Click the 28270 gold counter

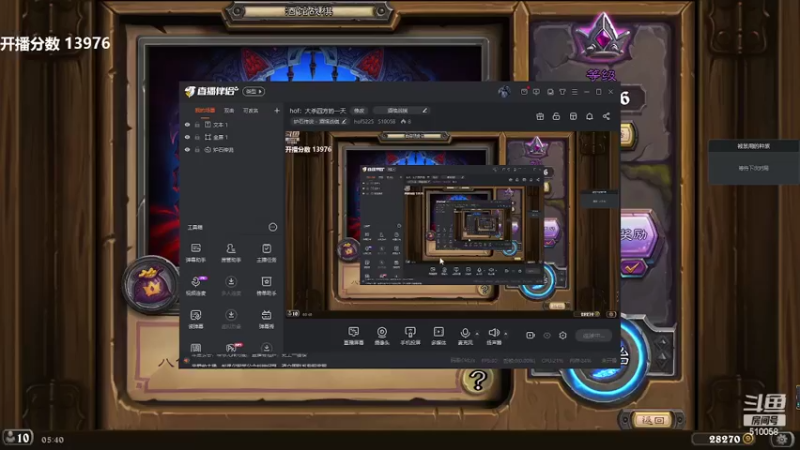[724, 439]
